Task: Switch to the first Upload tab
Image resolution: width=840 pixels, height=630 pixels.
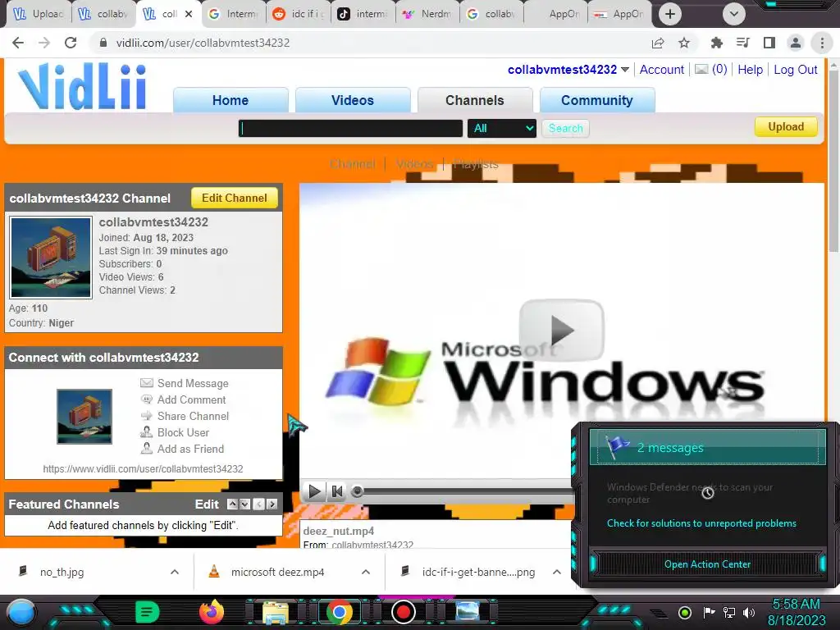Action: point(38,14)
